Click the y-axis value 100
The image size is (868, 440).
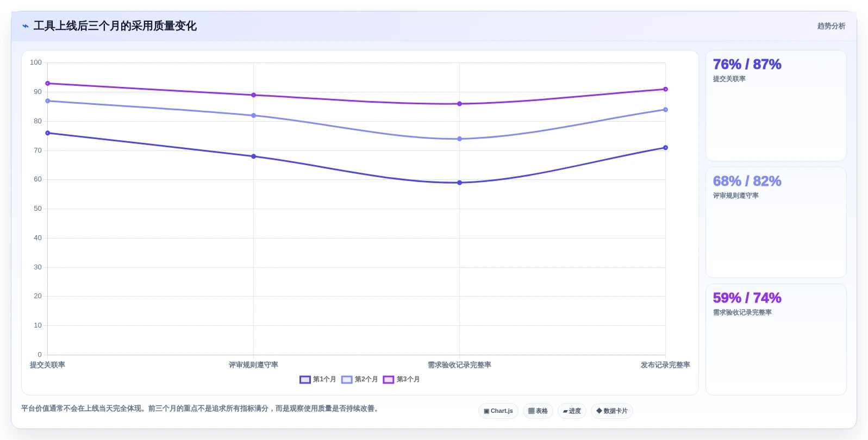coord(36,62)
